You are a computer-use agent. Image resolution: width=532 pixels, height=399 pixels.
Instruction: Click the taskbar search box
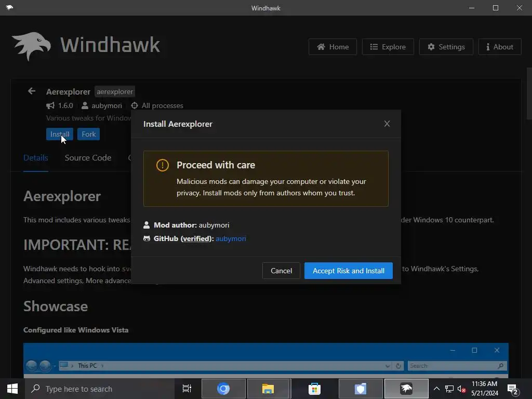point(99,389)
